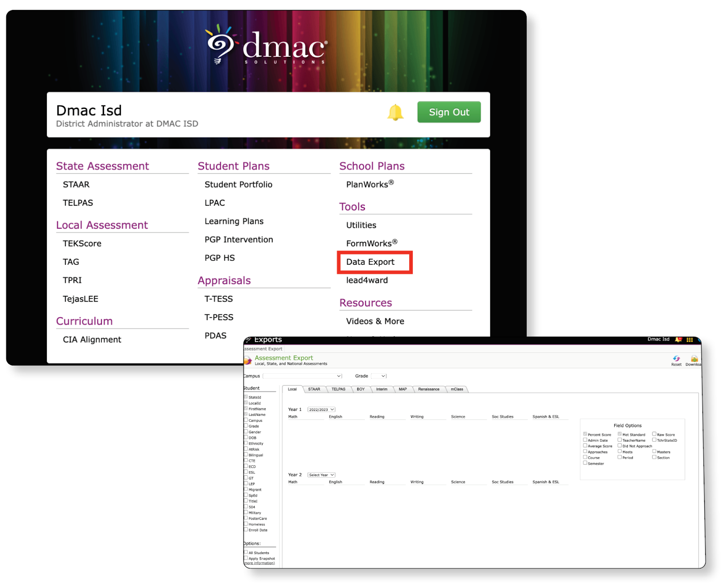Check the Migrant student field checkbox

tap(246, 489)
